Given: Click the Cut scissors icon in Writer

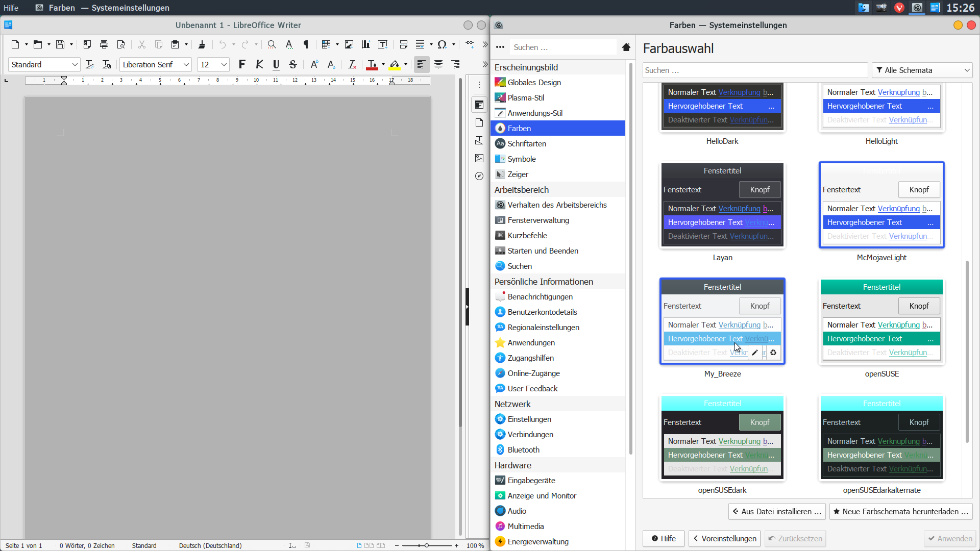Looking at the screenshot, I should pos(142,44).
